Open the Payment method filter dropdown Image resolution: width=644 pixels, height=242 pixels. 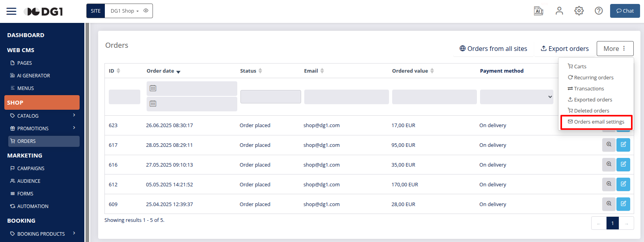click(x=517, y=97)
